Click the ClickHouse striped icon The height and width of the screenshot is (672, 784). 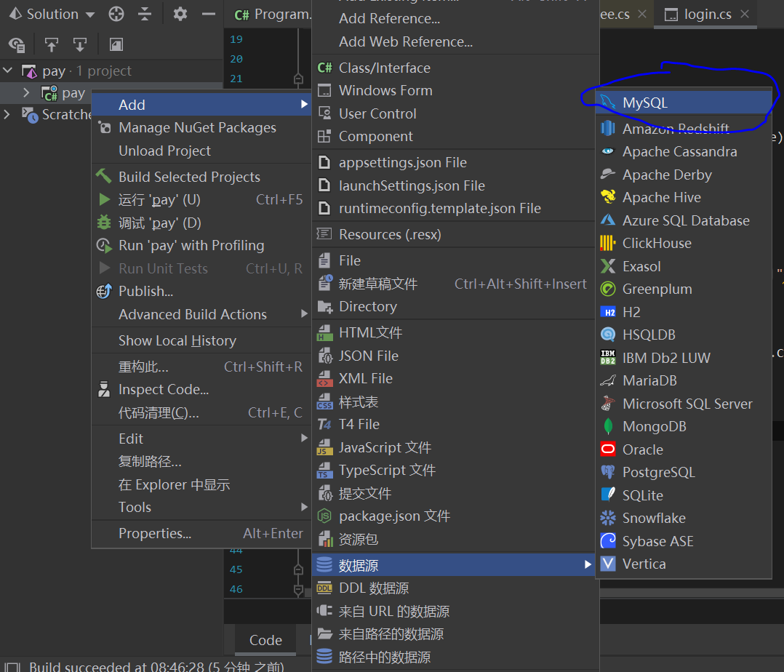pyautogui.click(x=607, y=243)
